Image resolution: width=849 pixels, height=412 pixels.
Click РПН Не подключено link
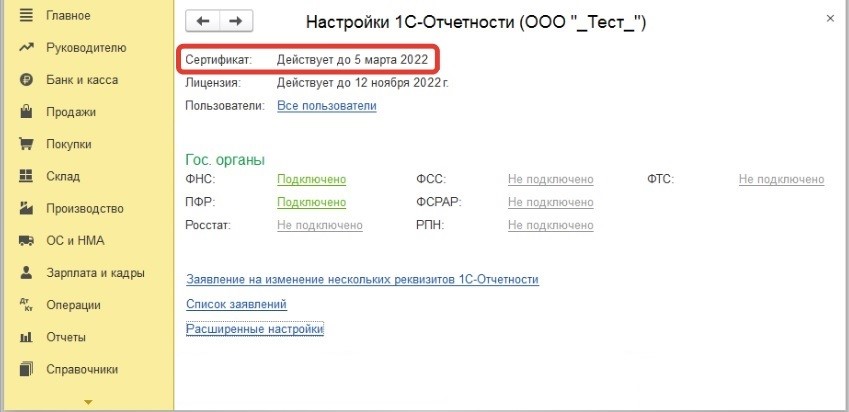[551, 225]
